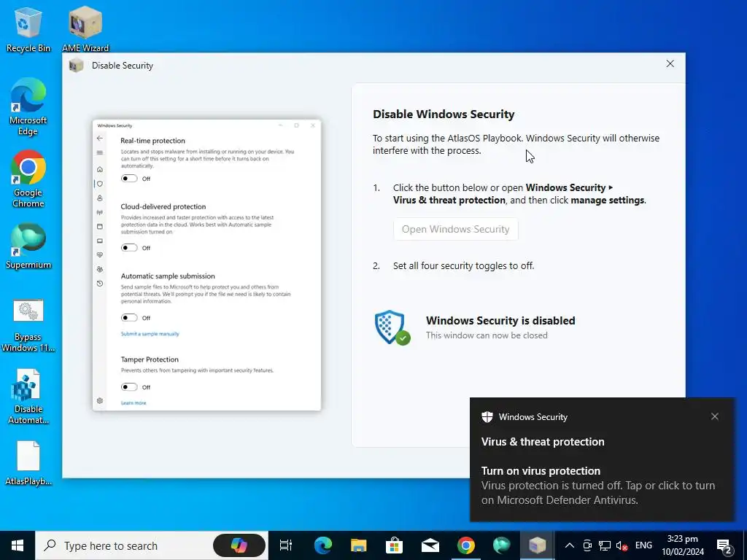Click the network icon in system tray
The height and width of the screenshot is (560, 747).
pyautogui.click(x=605, y=545)
